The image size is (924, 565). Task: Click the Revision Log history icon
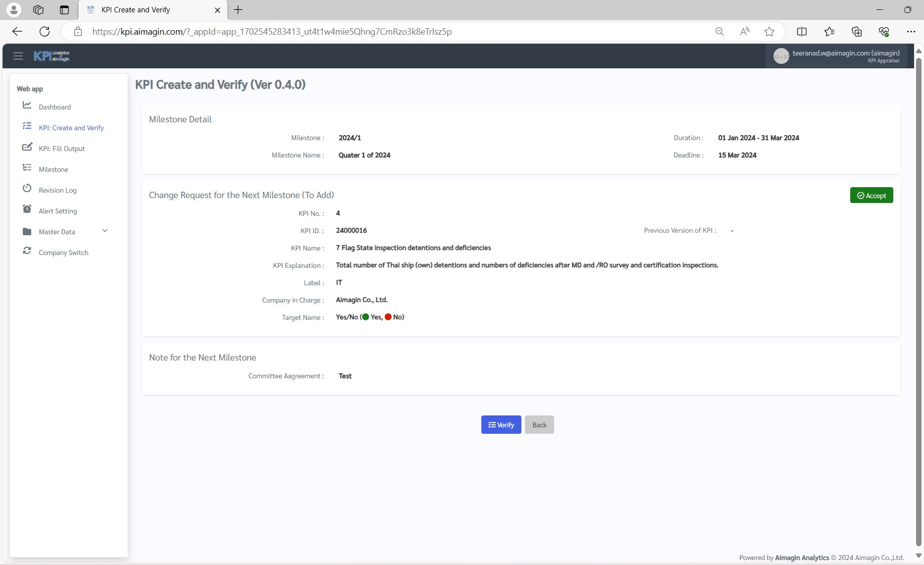(x=27, y=189)
